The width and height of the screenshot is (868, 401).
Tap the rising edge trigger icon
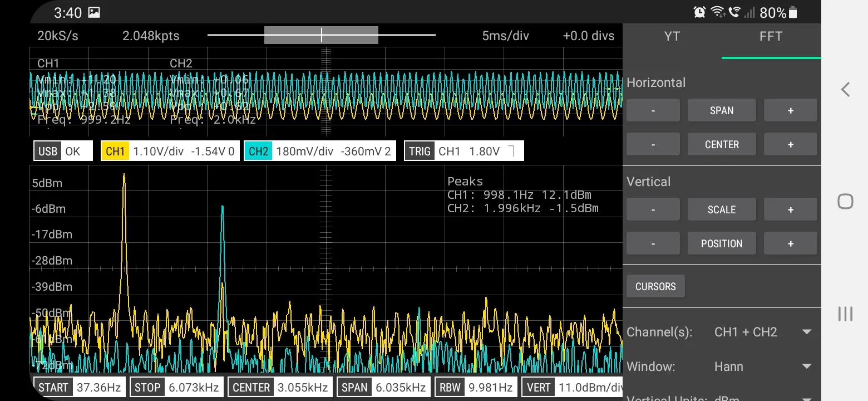pos(511,151)
